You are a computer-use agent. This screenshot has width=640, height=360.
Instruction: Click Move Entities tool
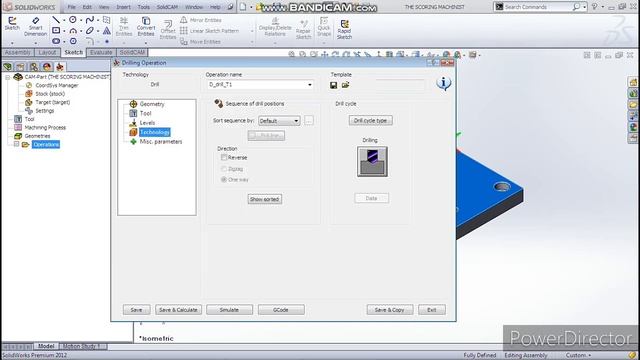200,42
